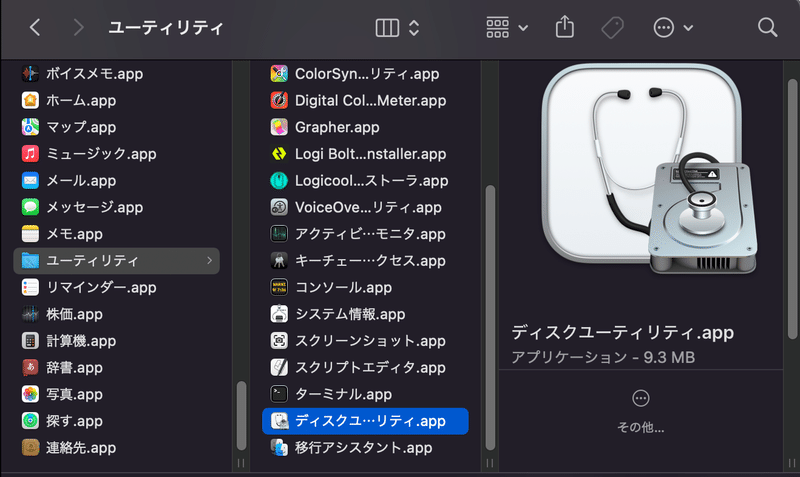Select the メール.app icon

pos(30,180)
